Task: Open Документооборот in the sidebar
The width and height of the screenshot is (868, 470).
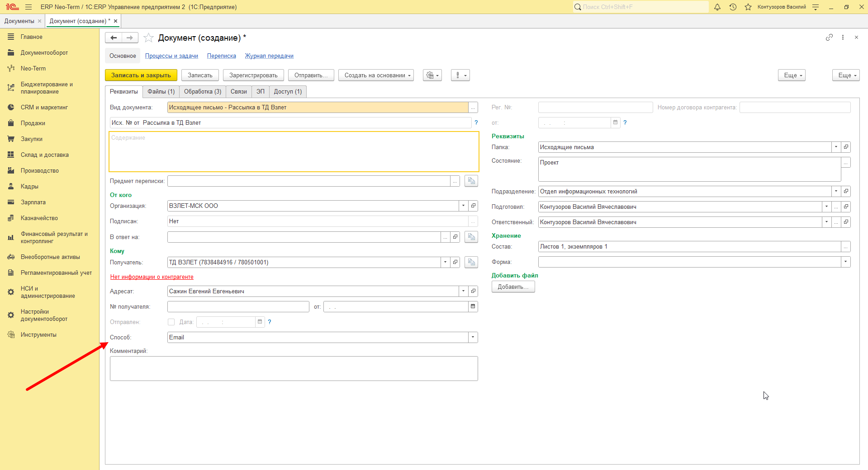Action: click(x=44, y=53)
